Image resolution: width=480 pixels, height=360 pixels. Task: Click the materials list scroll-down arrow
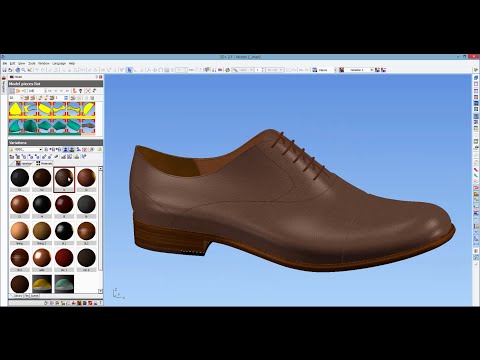100,291
